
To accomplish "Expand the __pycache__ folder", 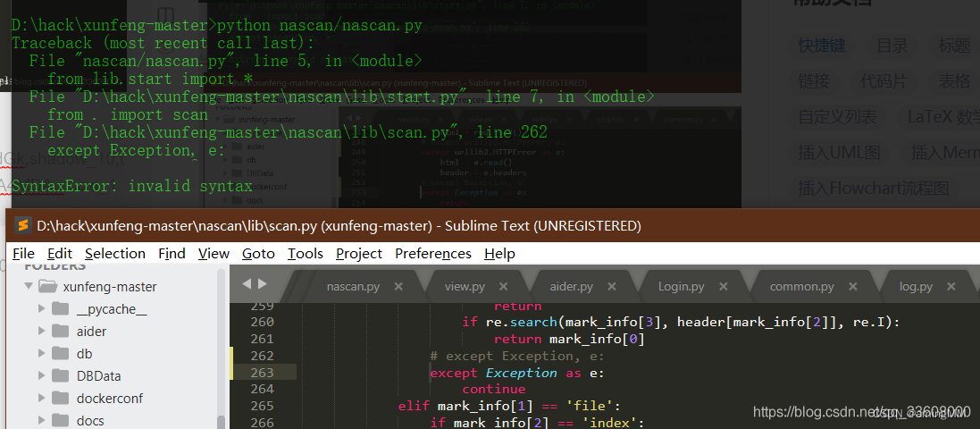I will (41, 309).
